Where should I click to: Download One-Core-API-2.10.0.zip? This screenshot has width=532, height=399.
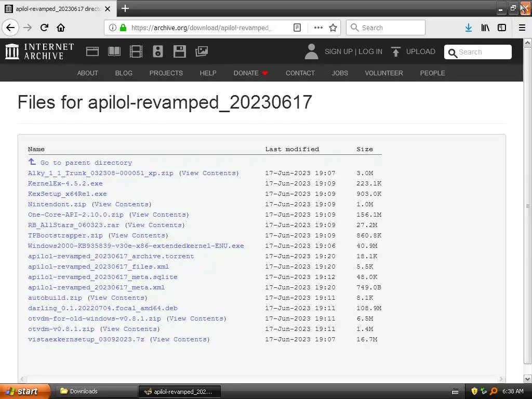[x=76, y=215]
